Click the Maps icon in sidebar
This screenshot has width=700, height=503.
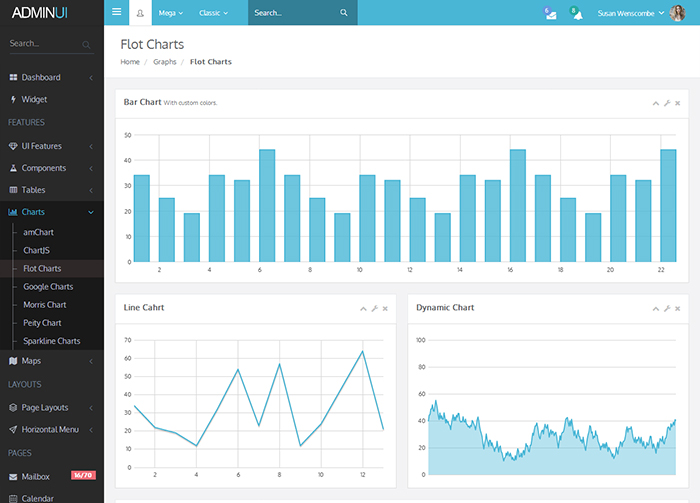[13, 361]
